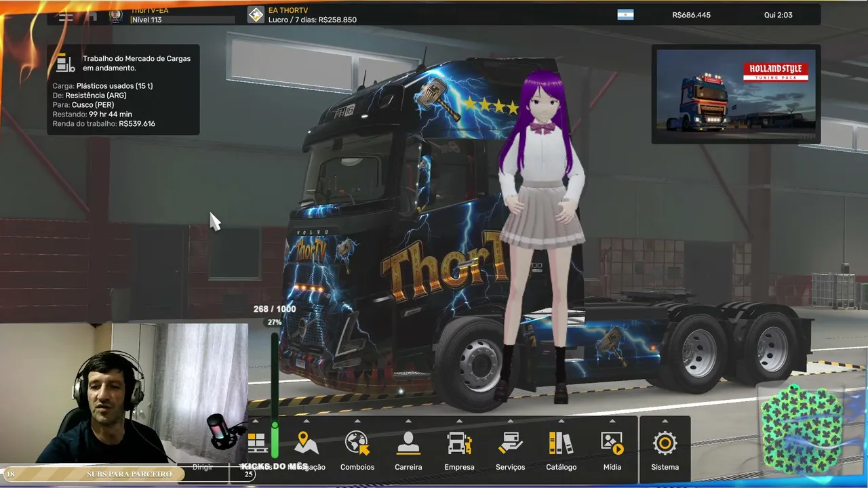Image resolution: width=868 pixels, height=488 pixels.
Task: Click the 'Qui 2:03' game clock
Action: (778, 15)
